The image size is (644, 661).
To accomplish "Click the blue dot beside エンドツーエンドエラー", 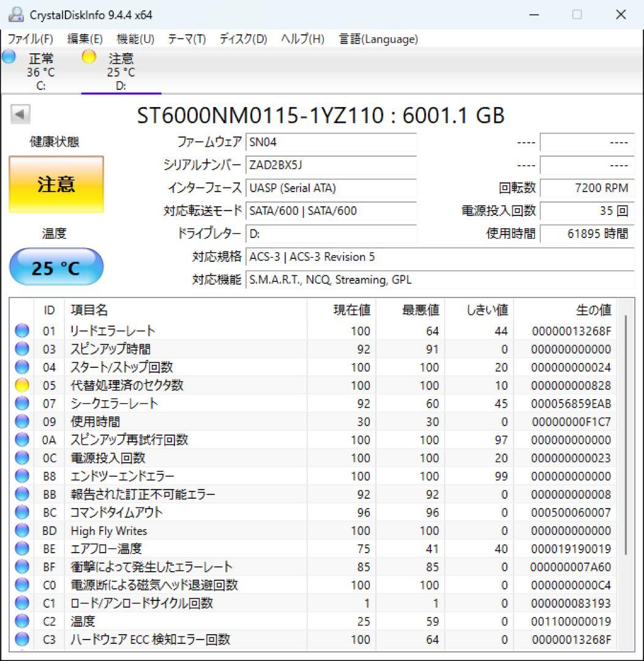I will coord(21,476).
